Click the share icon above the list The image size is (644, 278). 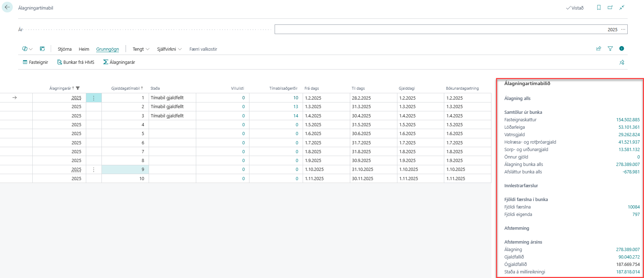pyautogui.click(x=599, y=49)
